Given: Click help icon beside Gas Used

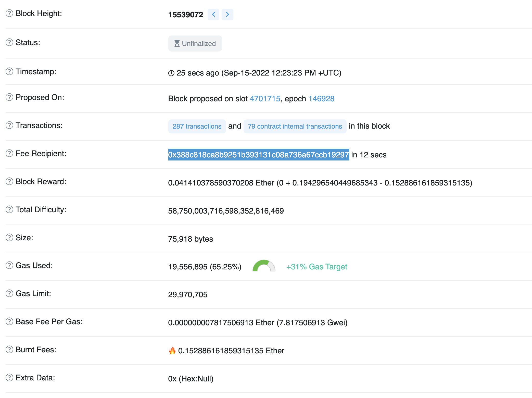Looking at the screenshot, I should [x=9, y=265].
